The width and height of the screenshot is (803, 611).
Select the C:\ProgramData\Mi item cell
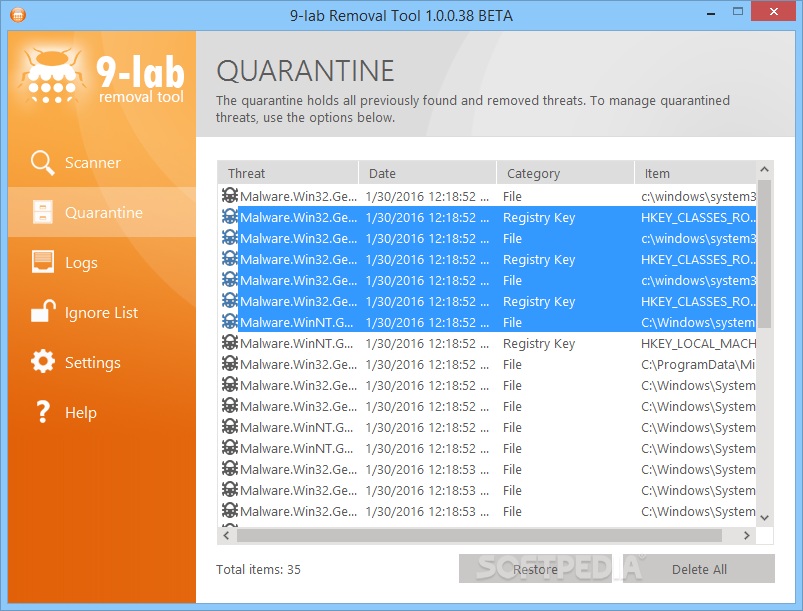698,364
